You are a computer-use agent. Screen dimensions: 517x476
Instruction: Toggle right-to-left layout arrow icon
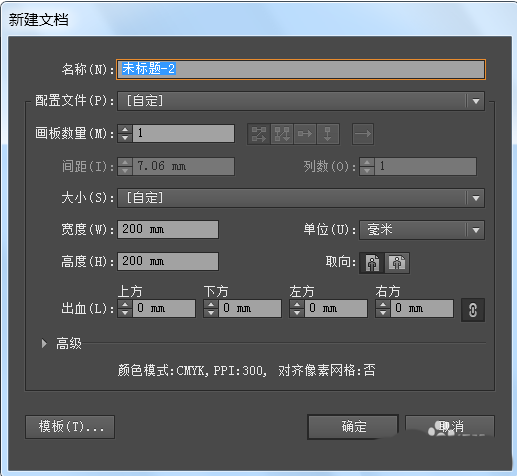[x=363, y=134]
